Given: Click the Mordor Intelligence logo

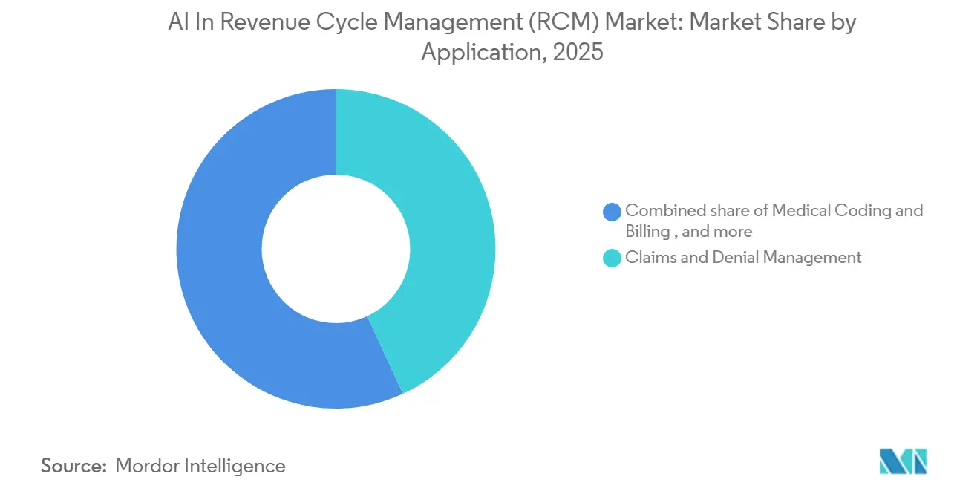Looking at the screenshot, I should [x=904, y=461].
